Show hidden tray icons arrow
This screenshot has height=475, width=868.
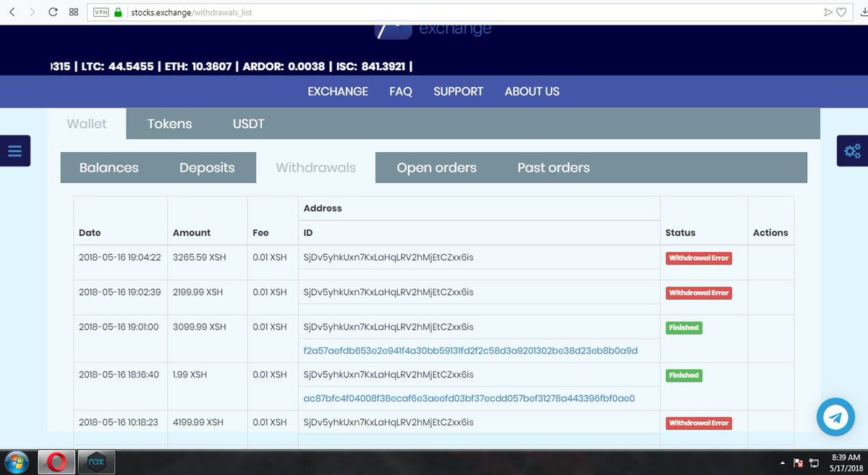pyautogui.click(x=783, y=463)
